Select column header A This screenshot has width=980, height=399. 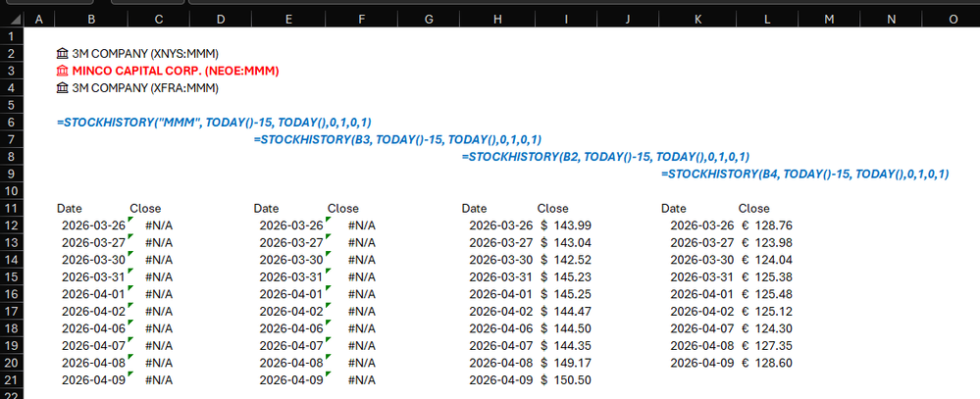pos(39,20)
